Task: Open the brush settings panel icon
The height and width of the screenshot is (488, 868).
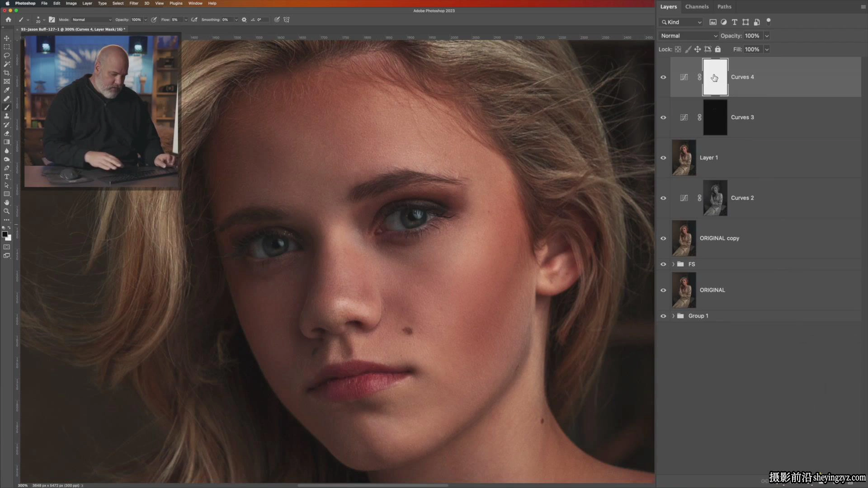Action: click(x=52, y=20)
